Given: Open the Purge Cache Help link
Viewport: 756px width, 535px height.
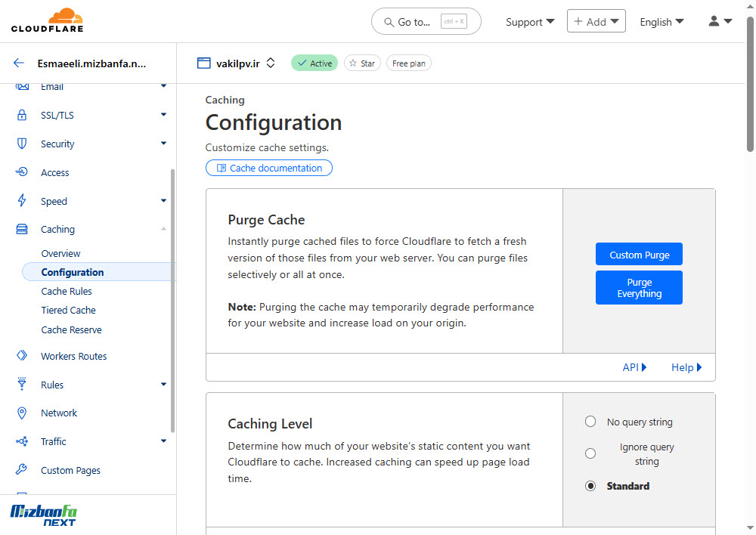Looking at the screenshot, I should [x=686, y=367].
